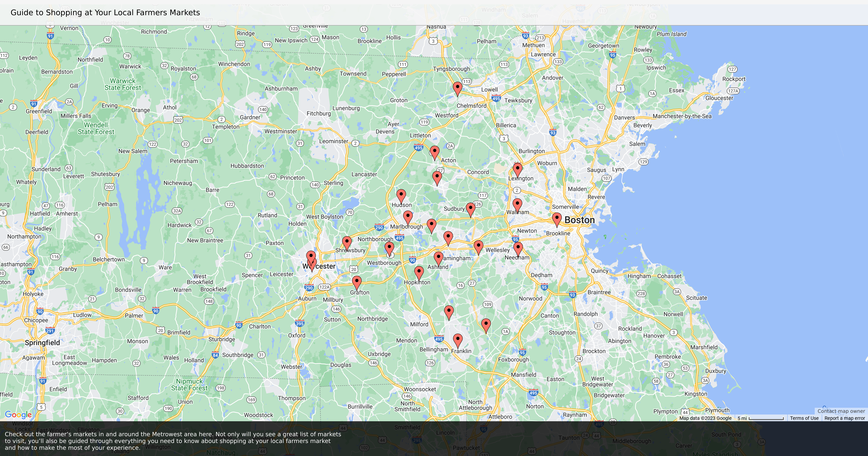The width and height of the screenshot is (868, 456).
Task: Open the Westborough pin marker
Action: tap(389, 249)
